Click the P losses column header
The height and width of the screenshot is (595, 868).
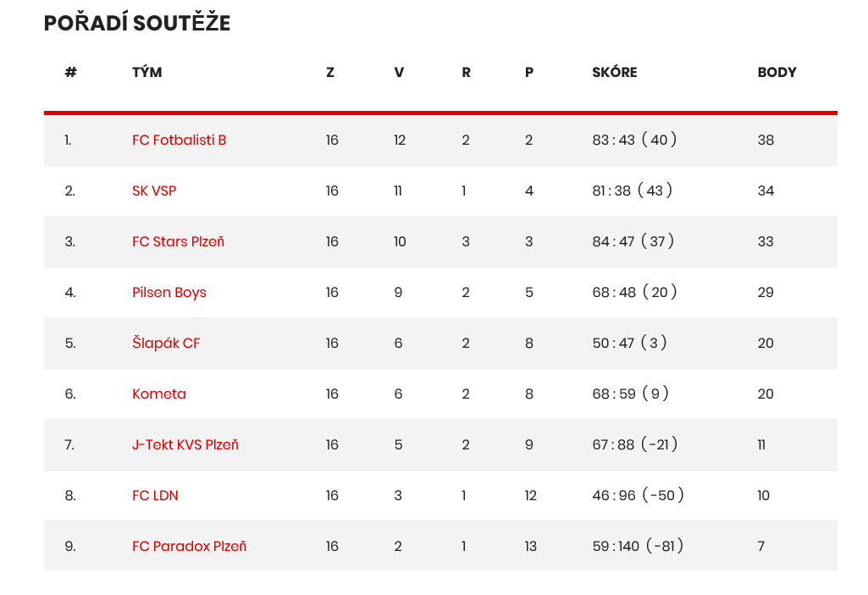click(529, 73)
